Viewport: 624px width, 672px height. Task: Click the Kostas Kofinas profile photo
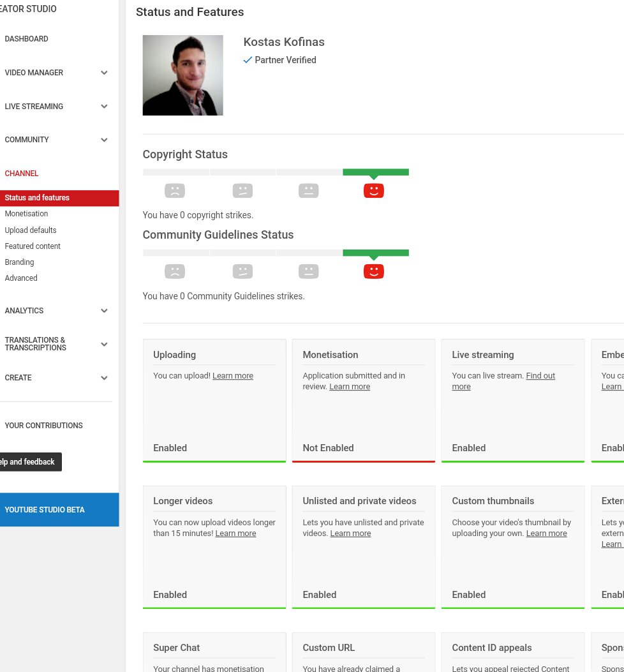click(182, 75)
